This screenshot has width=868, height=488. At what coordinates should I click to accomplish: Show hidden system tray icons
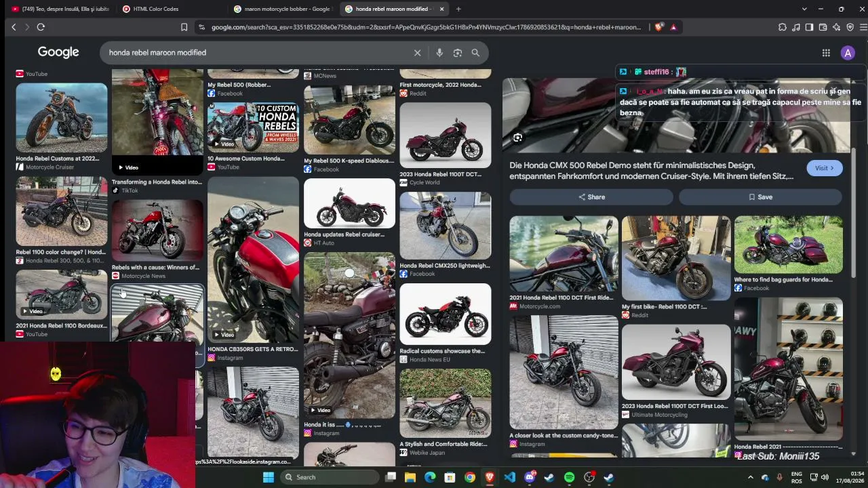[x=751, y=477]
